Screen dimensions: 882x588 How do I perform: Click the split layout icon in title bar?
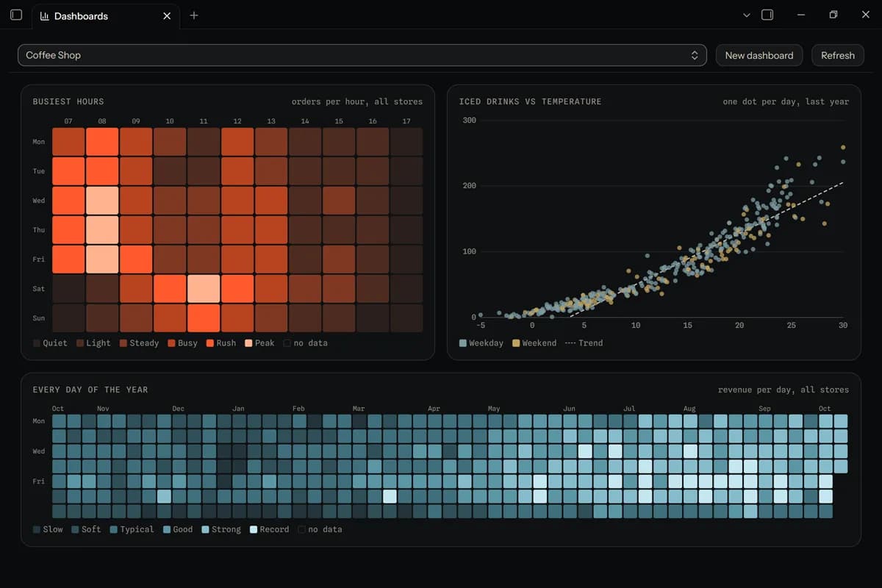click(767, 15)
